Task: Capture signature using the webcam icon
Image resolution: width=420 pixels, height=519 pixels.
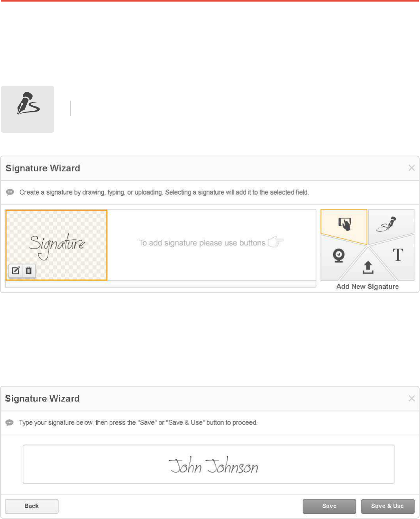Action: 338,256
